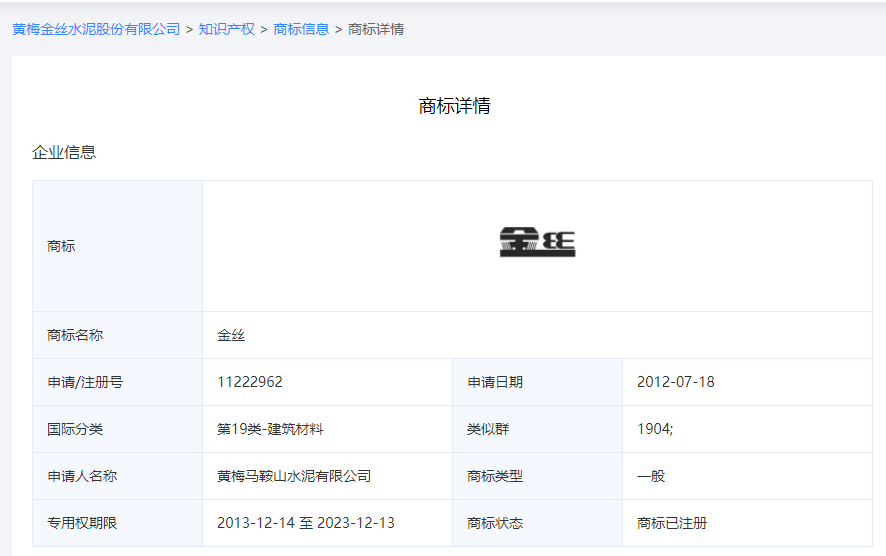The height and width of the screenshot is (556, 886).
Task: Click the 国际分类 label cell
Action: coord(75,429)
